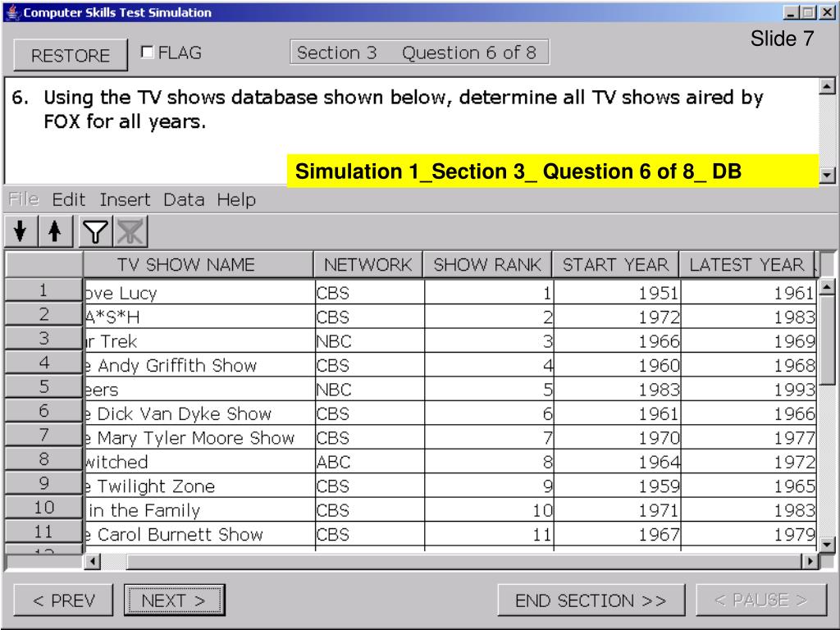Click the RESTORE button
This screenshot has width=840, height=630.
coord(71,55)
